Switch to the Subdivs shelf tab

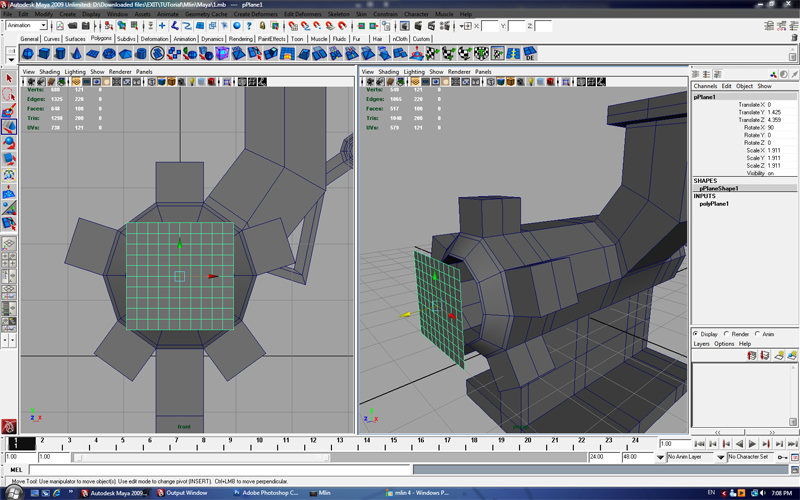(126, 39)
